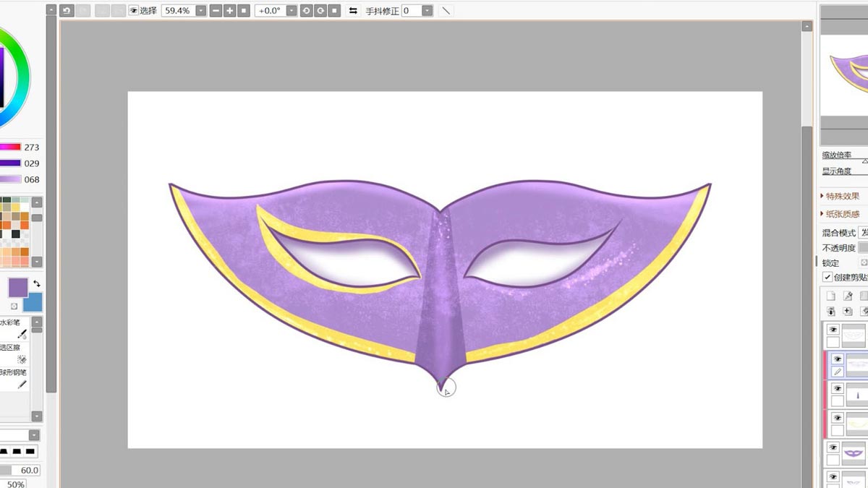Click the collapse arrow left of undo

pyautogui.click(x=51, y=11)
